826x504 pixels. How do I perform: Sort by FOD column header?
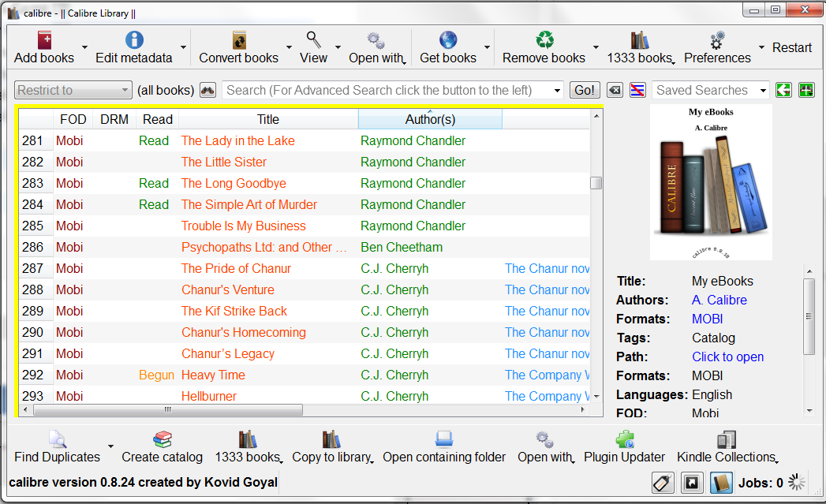click(x=73, y=120)
